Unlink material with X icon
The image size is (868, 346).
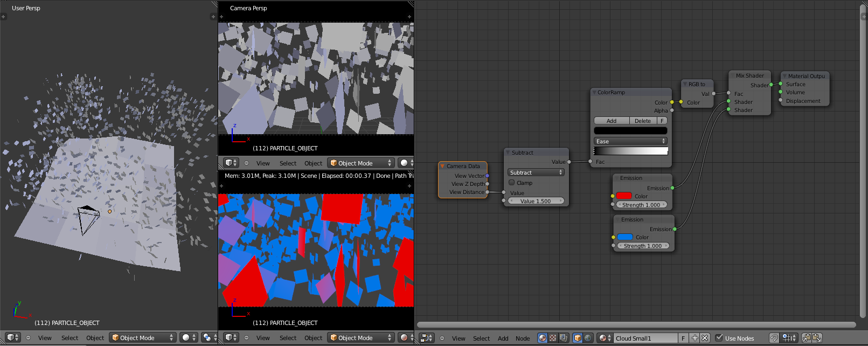(705, 338)
